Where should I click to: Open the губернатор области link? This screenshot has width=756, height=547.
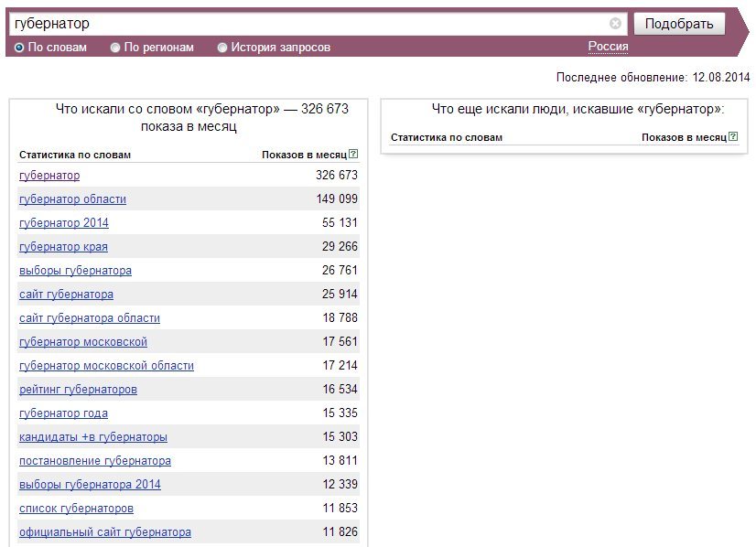click(73, 199)
